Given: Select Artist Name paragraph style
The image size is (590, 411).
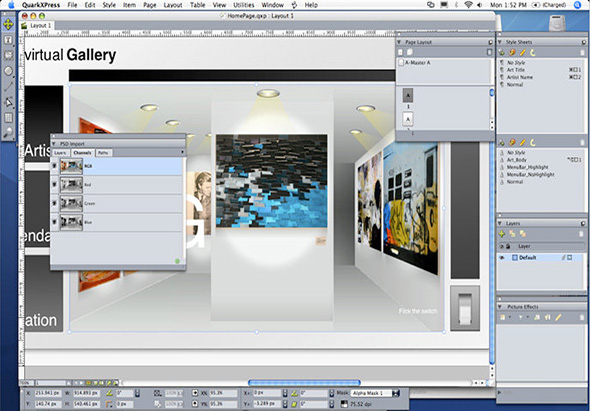Looking at the screenshot, I should click(x=520, y=77).
